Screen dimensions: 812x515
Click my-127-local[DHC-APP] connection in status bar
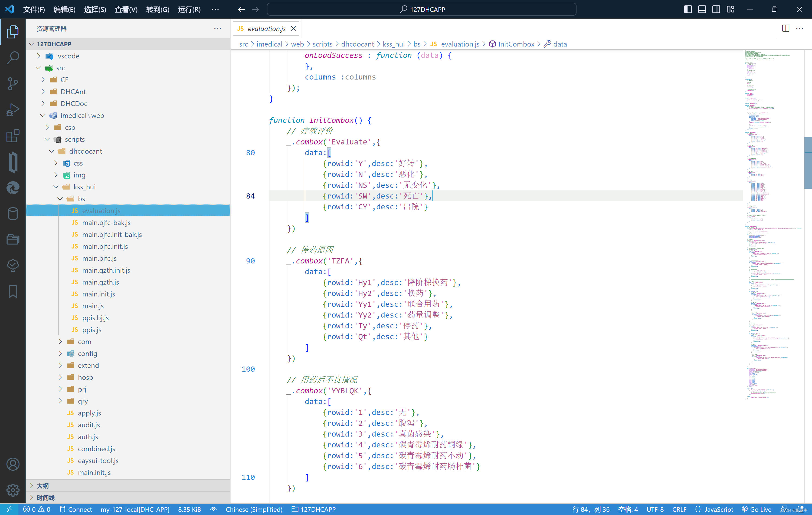(x=135, y=509)
